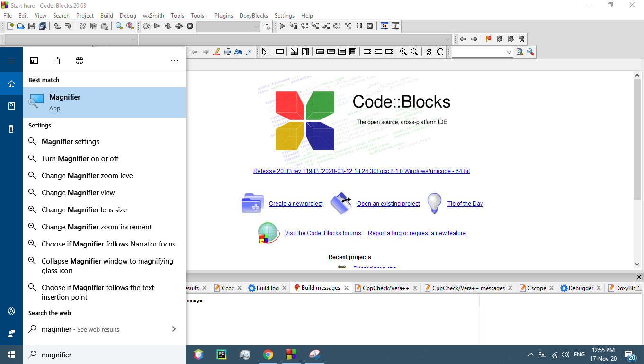Expand the search text combo box arrow
The height and width of the screenshot is (364, 644).
click(509, 52)
